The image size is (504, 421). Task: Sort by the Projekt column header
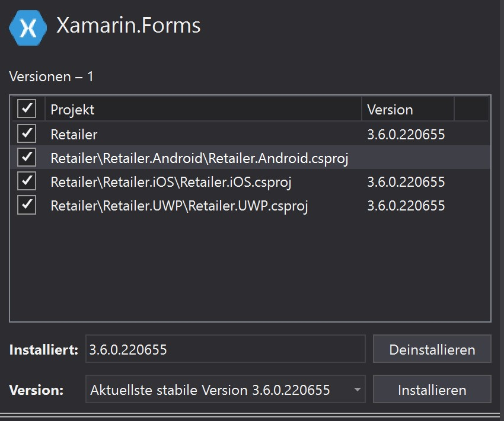(203, 109)
